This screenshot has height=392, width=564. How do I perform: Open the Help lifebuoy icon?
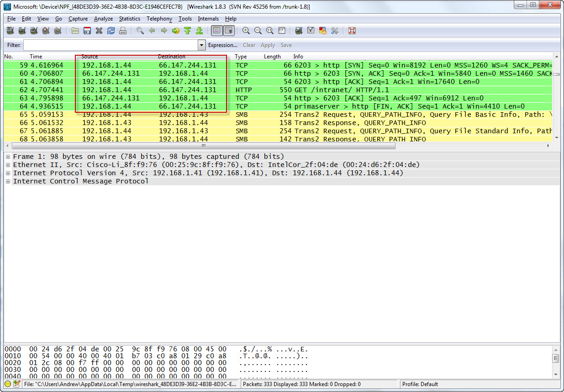352,31
